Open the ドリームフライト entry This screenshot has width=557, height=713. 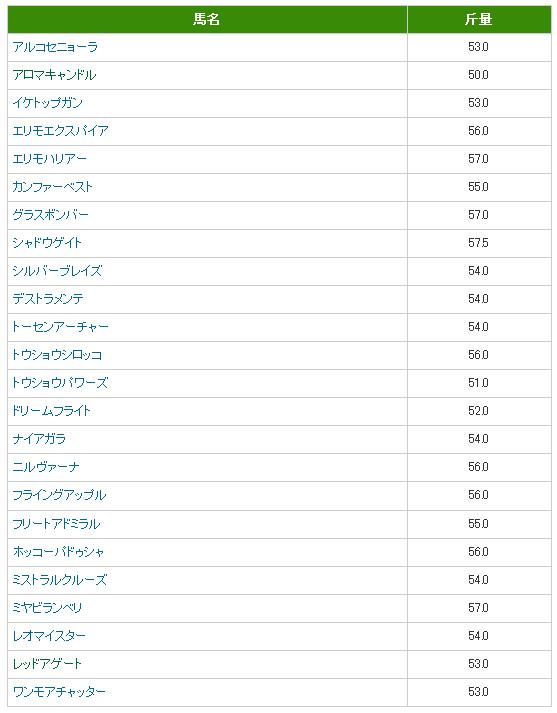point(51,411)
